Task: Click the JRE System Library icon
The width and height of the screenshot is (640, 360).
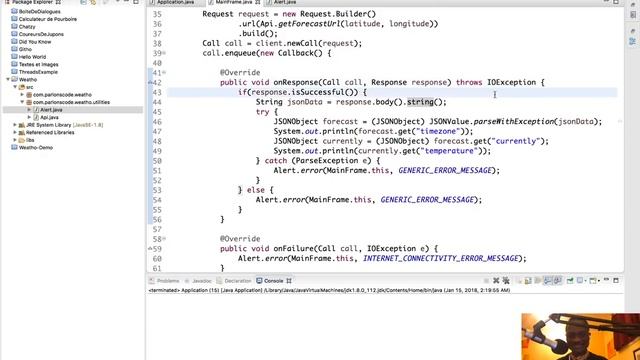Action: pyautogui.click(x=22, y=125)
